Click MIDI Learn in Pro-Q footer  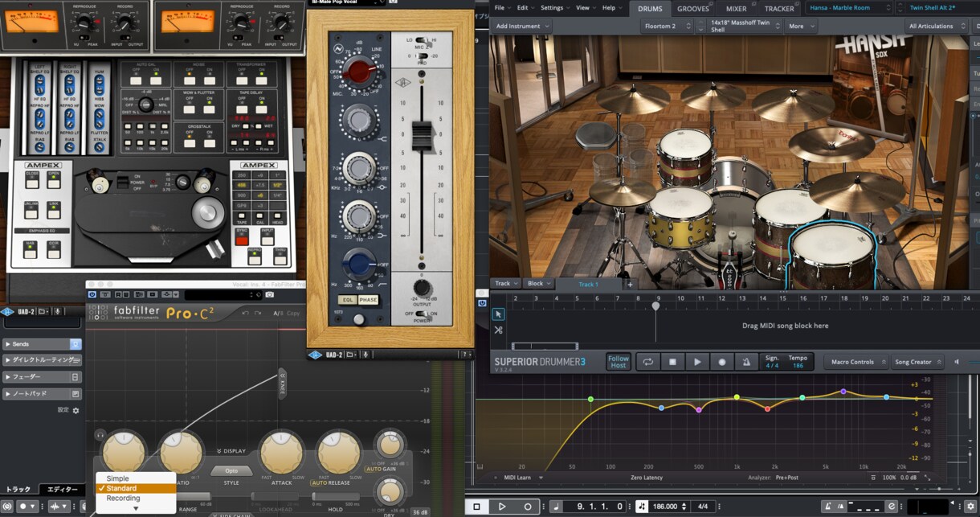point(517,478)
